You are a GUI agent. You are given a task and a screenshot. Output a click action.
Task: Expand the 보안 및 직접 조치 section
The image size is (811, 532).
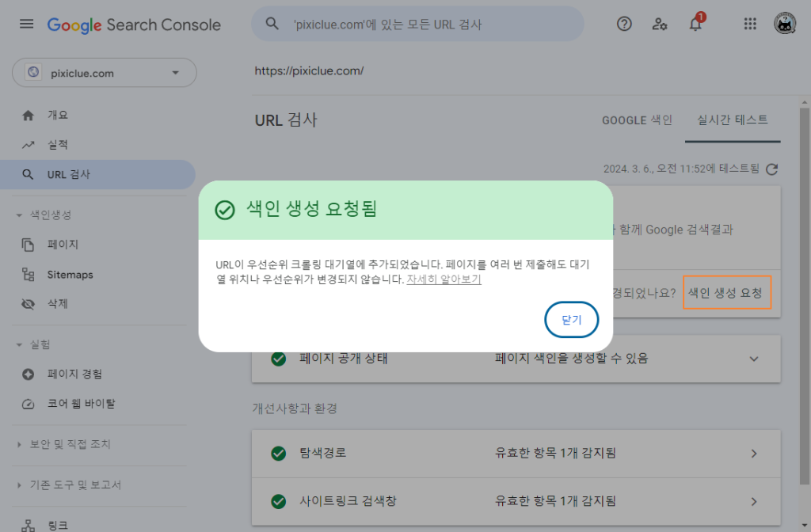click(19, 445)
